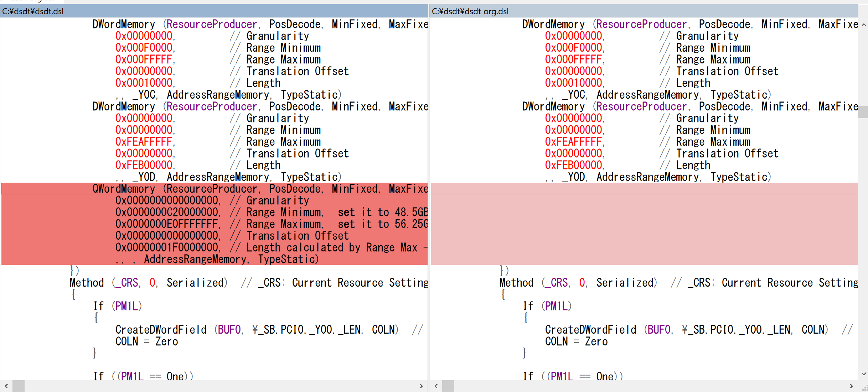The image size is (868, 392).
Task: Click first DWordMemory line in right pane
Action: (690, 24)
